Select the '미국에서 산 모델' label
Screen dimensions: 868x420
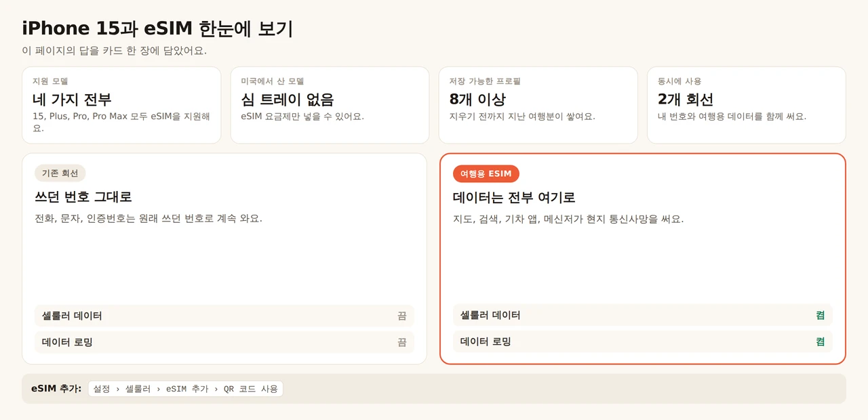[273, 81]
